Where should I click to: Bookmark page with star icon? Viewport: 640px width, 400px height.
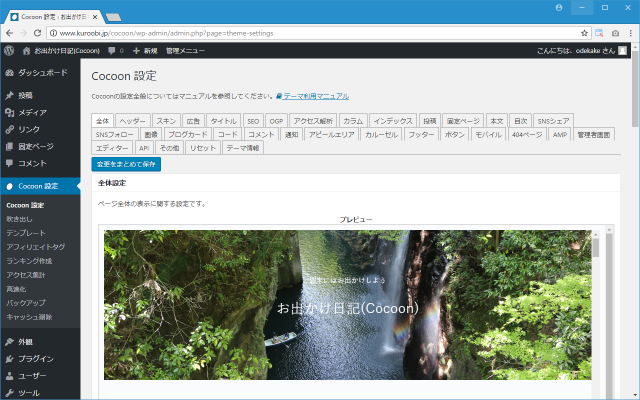click(584, 33)
